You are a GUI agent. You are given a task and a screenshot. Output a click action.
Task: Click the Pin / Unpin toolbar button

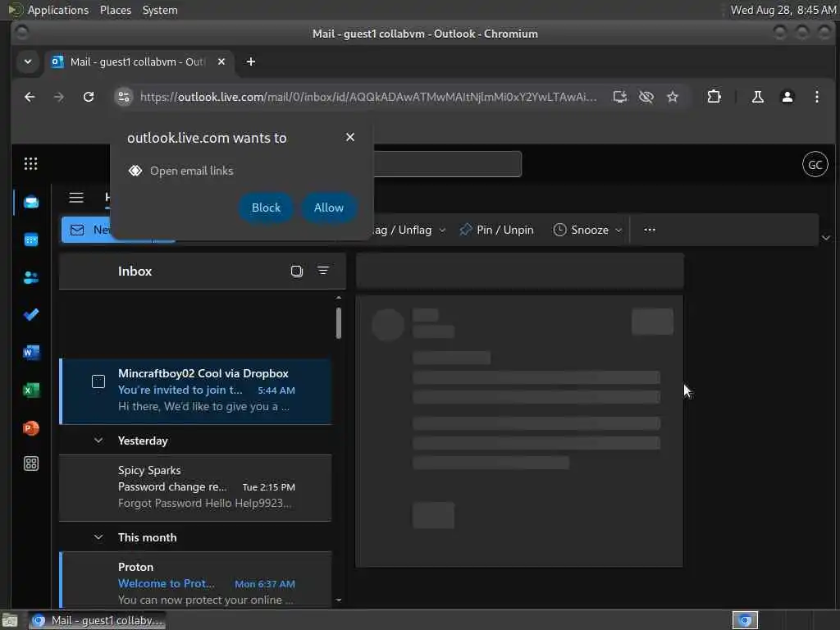[496, 230]
